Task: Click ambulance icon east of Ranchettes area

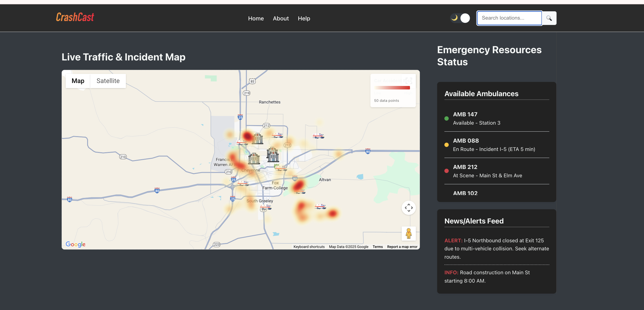Action: 318,136
